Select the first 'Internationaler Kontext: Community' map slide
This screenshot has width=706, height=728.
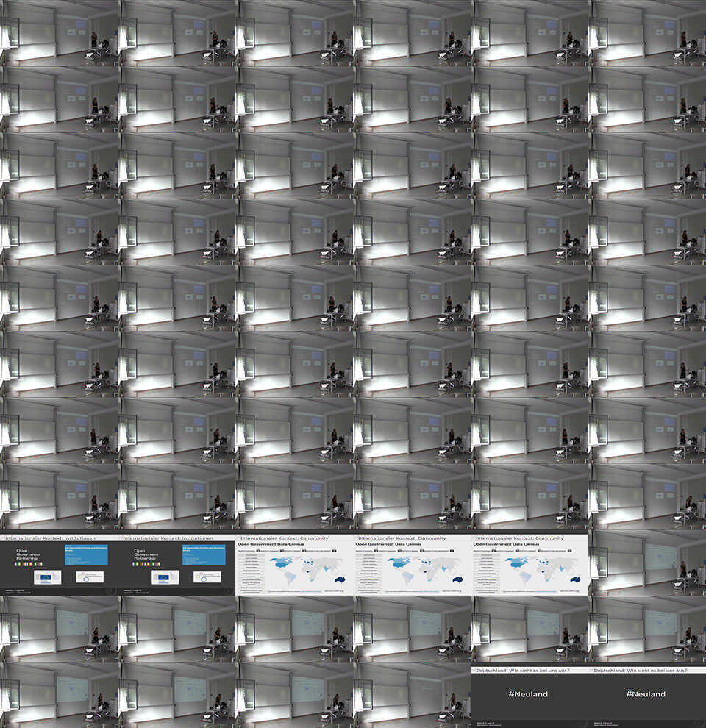coord(294,563)
